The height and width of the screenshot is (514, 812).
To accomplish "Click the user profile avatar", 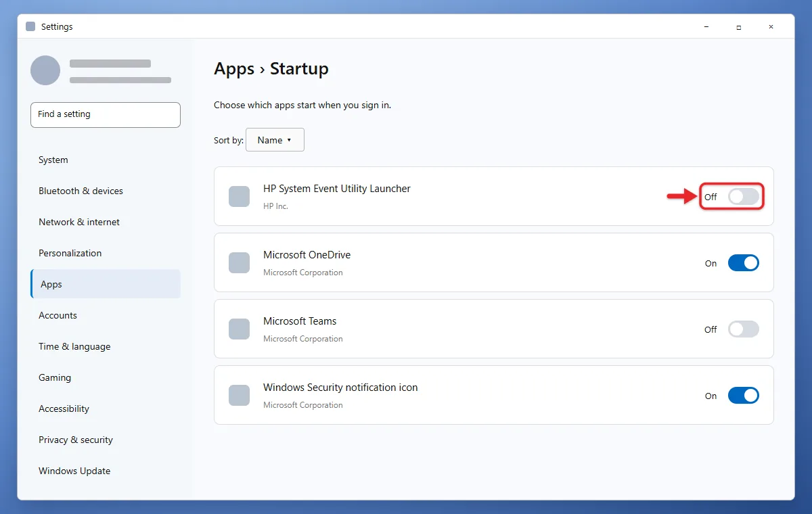I will click(x=45, y=70).
